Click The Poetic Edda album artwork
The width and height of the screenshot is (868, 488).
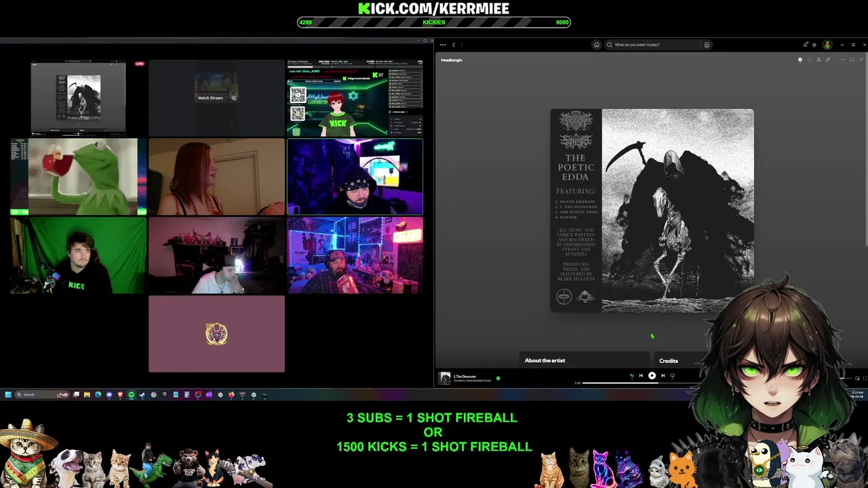click(652, 211)
